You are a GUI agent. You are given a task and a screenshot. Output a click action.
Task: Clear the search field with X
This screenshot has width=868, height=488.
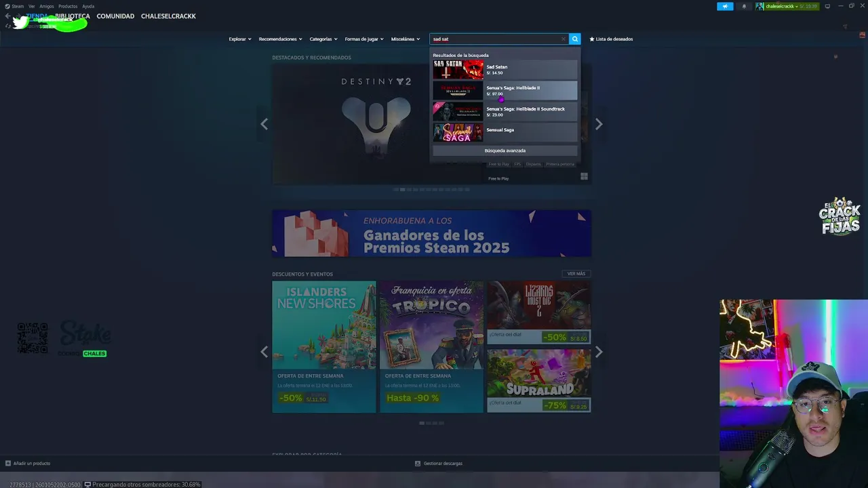point(563,39)
